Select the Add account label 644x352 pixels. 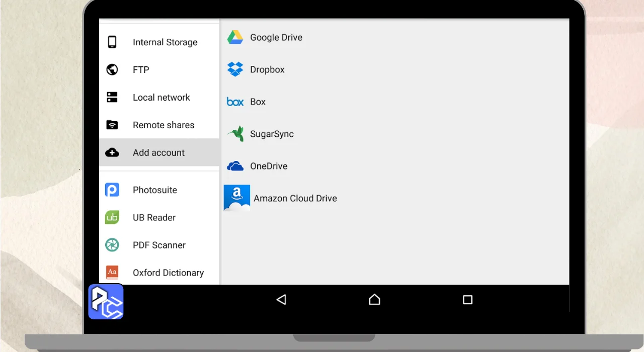(158, 152)
